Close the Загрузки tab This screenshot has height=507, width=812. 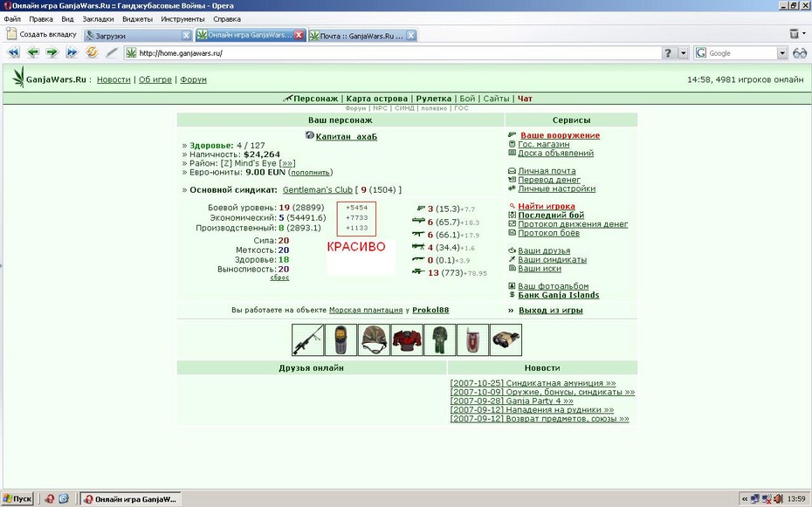click(187, 35)
